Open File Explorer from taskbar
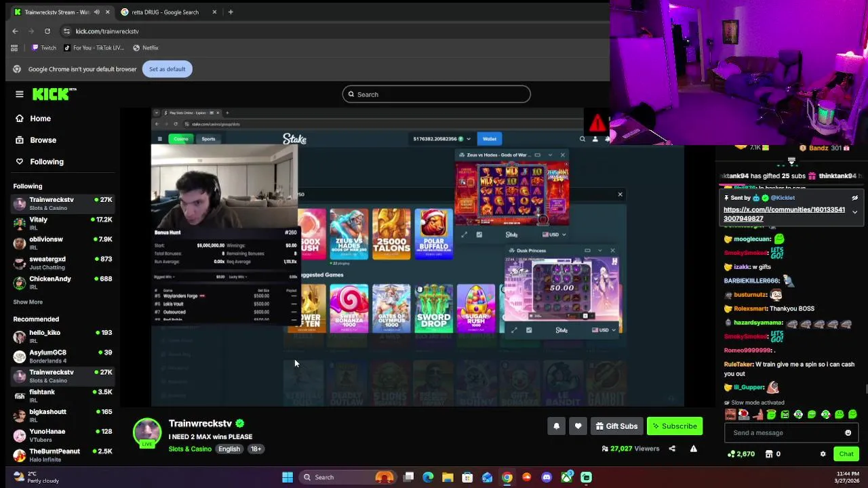This screenshot has width=868, height=488. coord(448,478)
